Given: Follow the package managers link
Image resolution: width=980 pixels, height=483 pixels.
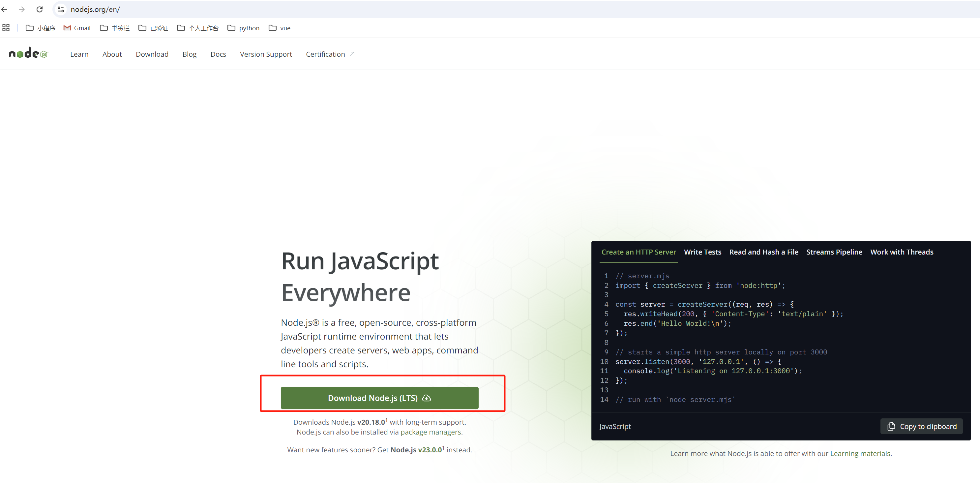Looking at the screenshot, I should pos(431,432).
